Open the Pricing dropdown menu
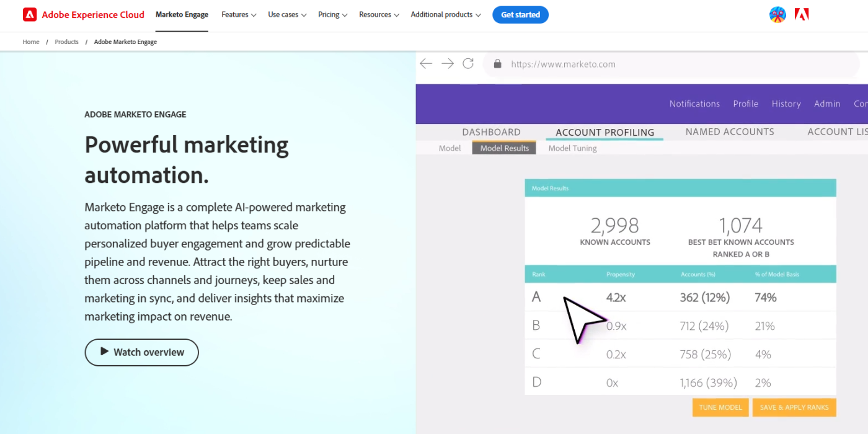 pyautogui.click(x=332, y=15)
